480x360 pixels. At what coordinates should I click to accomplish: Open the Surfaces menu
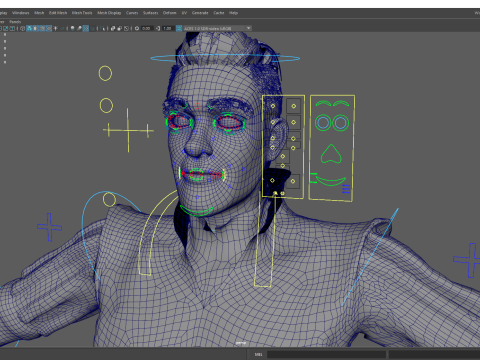[x=151, y=13]
